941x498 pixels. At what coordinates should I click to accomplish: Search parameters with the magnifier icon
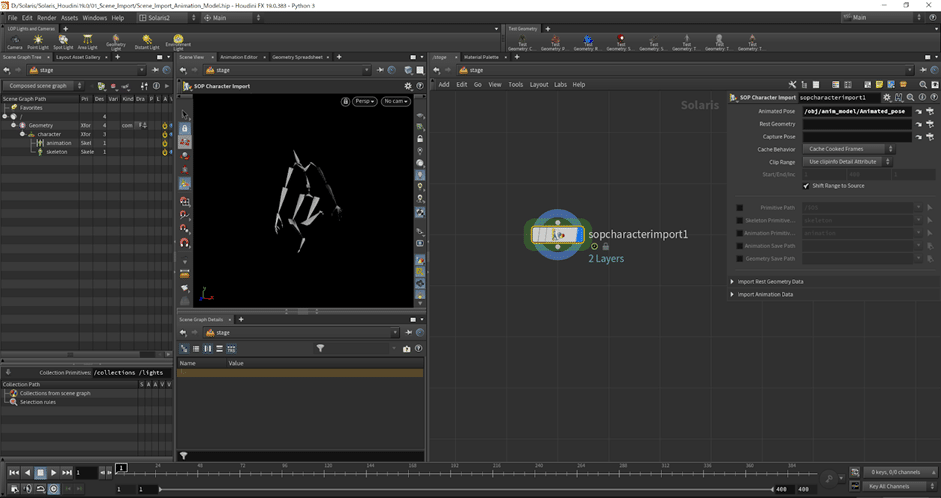(x=910, y=97)
